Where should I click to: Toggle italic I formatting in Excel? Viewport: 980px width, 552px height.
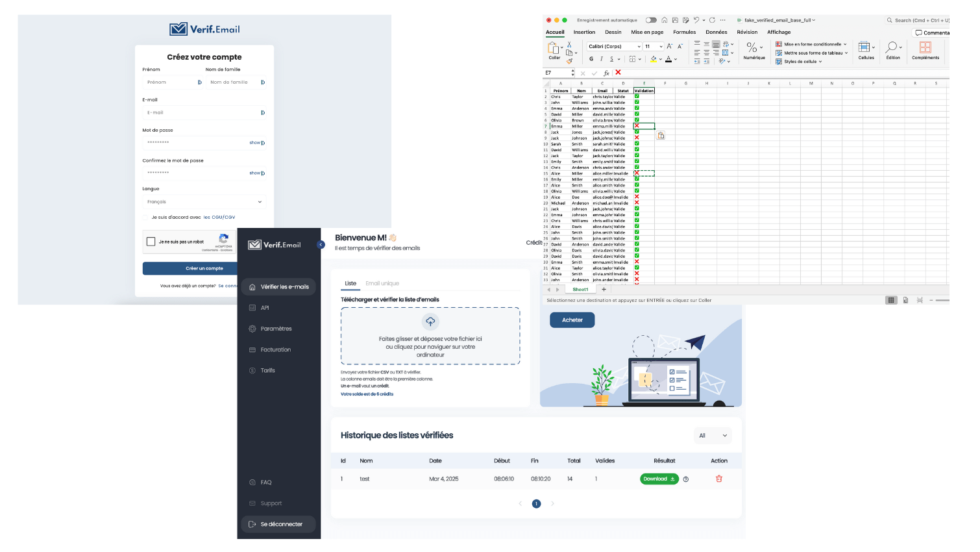click(601, 59)
